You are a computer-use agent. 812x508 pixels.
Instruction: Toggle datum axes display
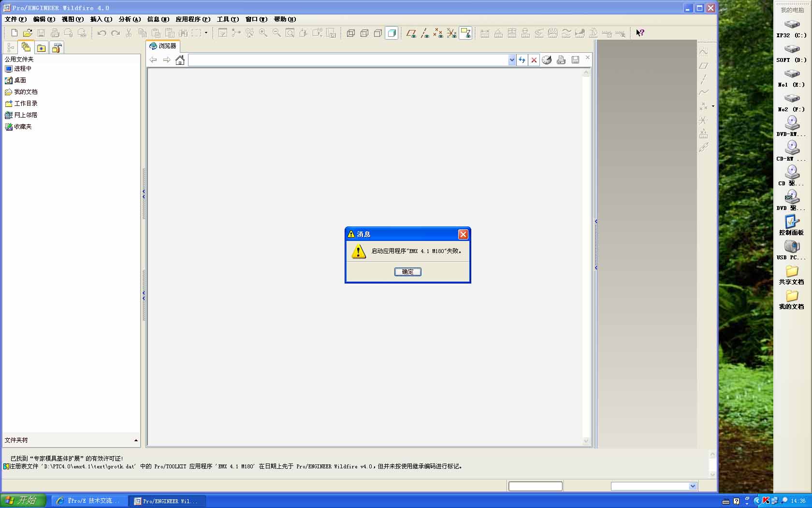coord(425,33)
